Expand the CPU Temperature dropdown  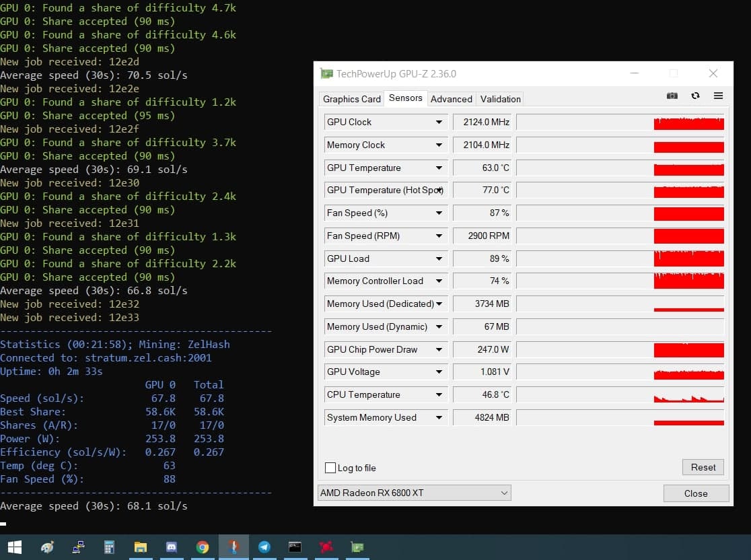[x=439, y=394]
